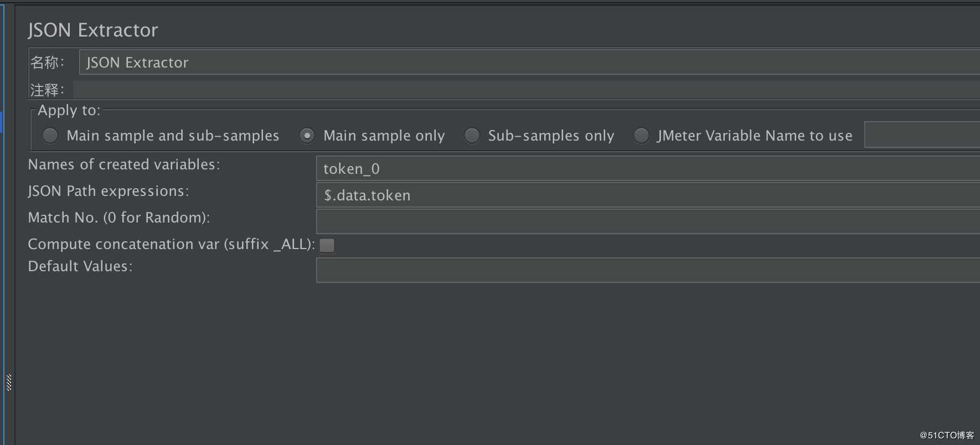Select JMeter Variable Name to use radio
This screenshot has height=445, width=980.
[x=641, y=136]
